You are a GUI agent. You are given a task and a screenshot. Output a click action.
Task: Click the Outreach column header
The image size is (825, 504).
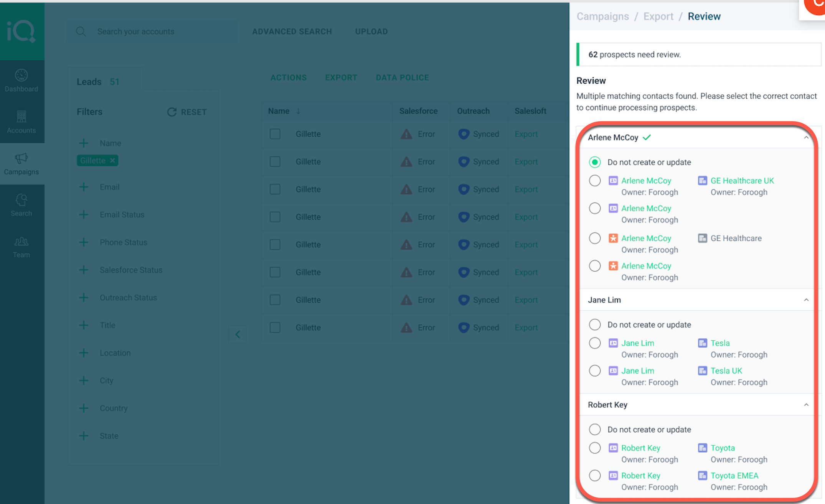pyautogui.click(x=473, y=111)
